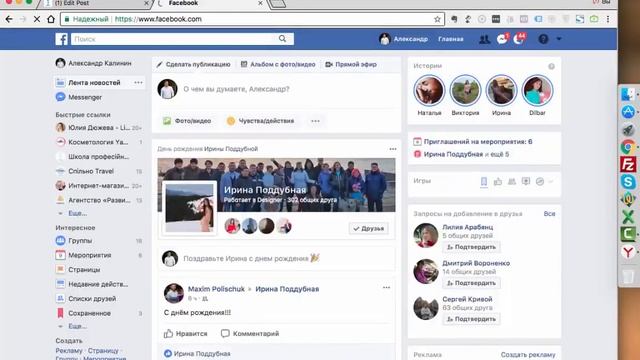This screenshot has width=640, height=360.
Task: Click the address bar URL field
Action: click(x=252, y=19)
